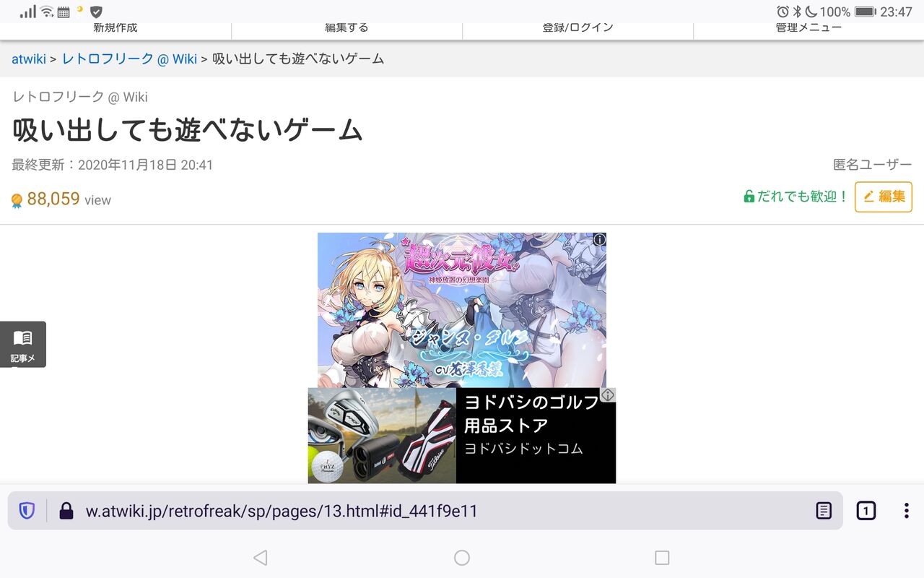Open the ヨドバシのゴルフ用品ストア ad text
Viewport: 924px width, 578px height.
pos(532,413)
